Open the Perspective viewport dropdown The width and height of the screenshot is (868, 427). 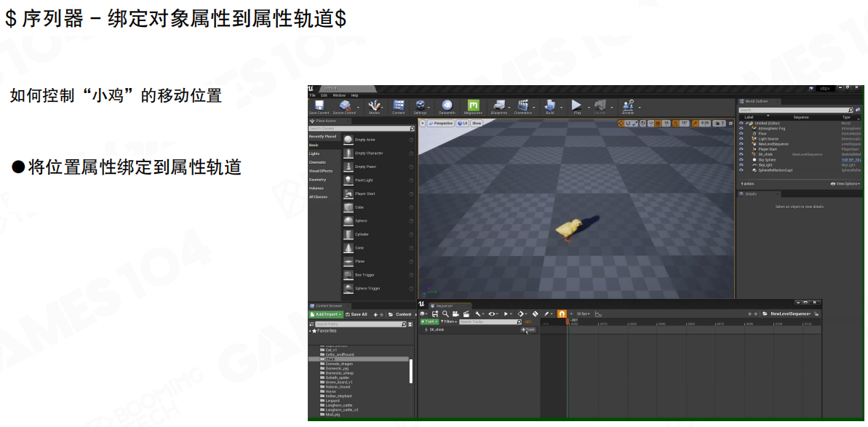pos(441,124)
